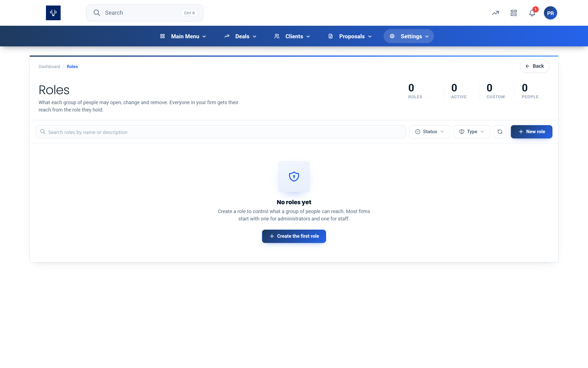Click Create the first role button
The height and width of the screenshot is (368, 588).
click(x=294, y=236)
